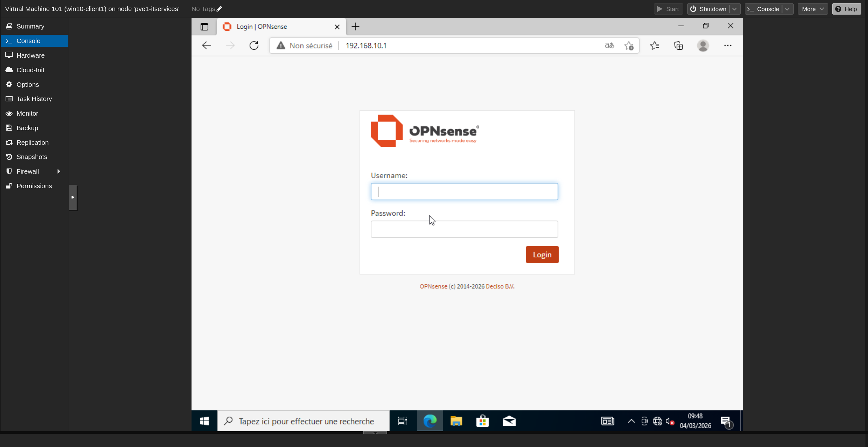Open the browser collections icon
The height and width of the screenshot is (447, 868).
coord(678,46)
